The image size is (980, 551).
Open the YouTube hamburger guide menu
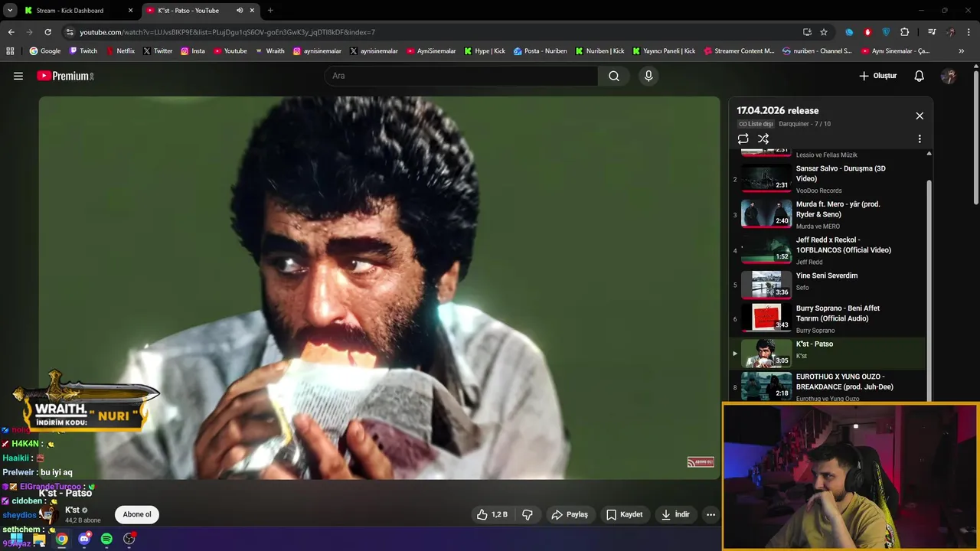pyautogui.click(x=18, y=76)
